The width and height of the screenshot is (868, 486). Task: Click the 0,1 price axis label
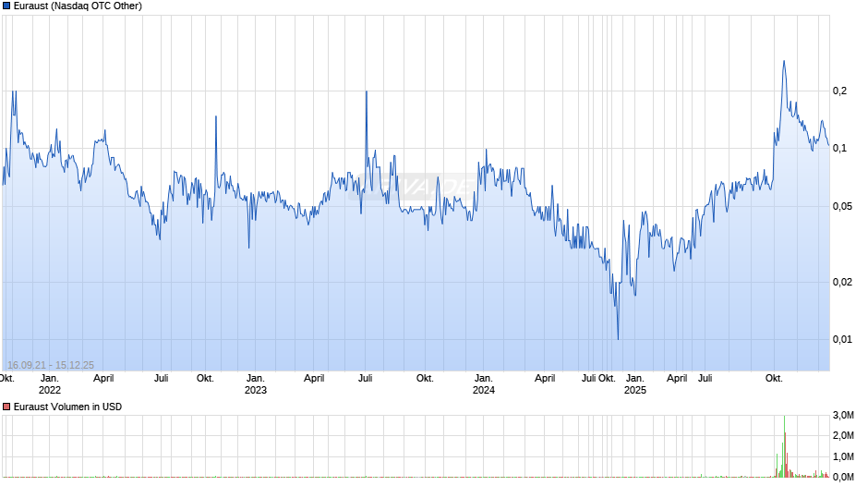(839, 149)
